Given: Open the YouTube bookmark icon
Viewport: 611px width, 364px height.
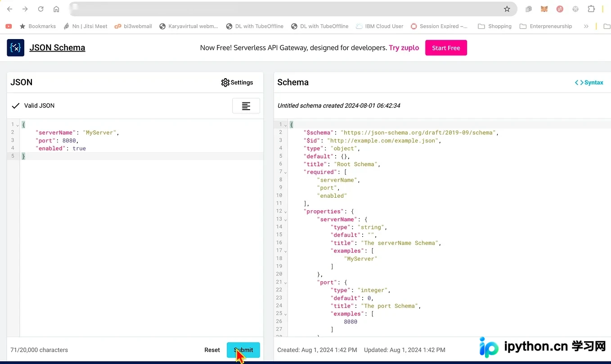Looking at the screenshot, I should (9, 27).
